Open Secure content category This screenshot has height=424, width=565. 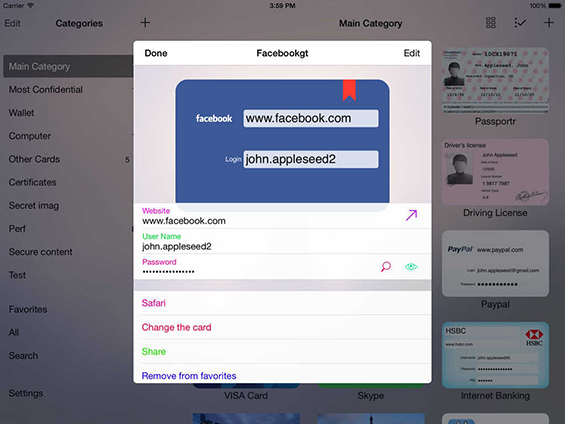point(40,252)
